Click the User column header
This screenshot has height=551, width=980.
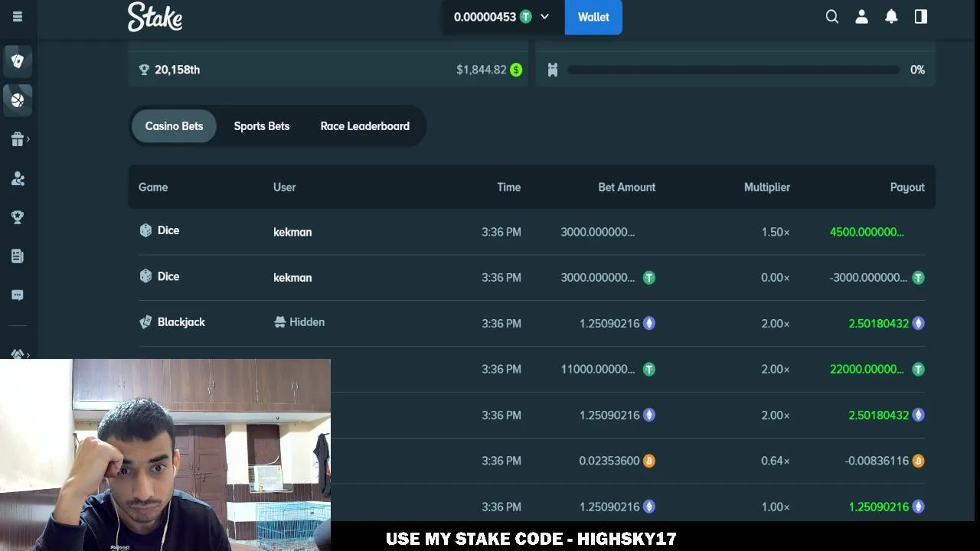click(284, 187)
